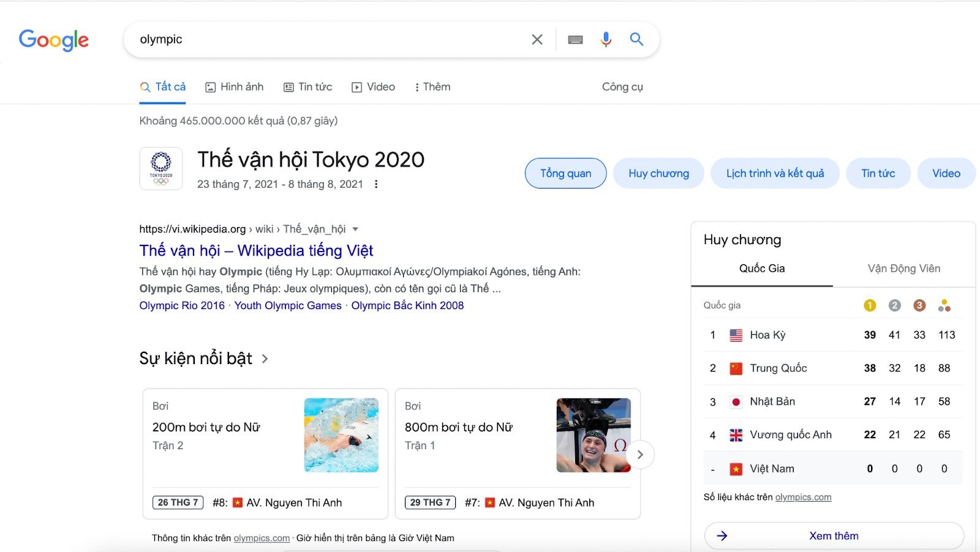The height and width of the screenshot is (552, 980).
Task: Open Lịch trình và kết quả chip
Action: point(775,174)
